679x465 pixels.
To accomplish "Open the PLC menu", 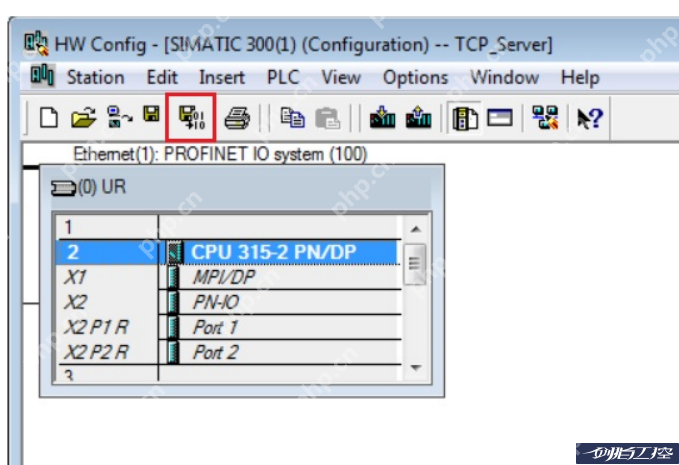I will click(283, 77).
